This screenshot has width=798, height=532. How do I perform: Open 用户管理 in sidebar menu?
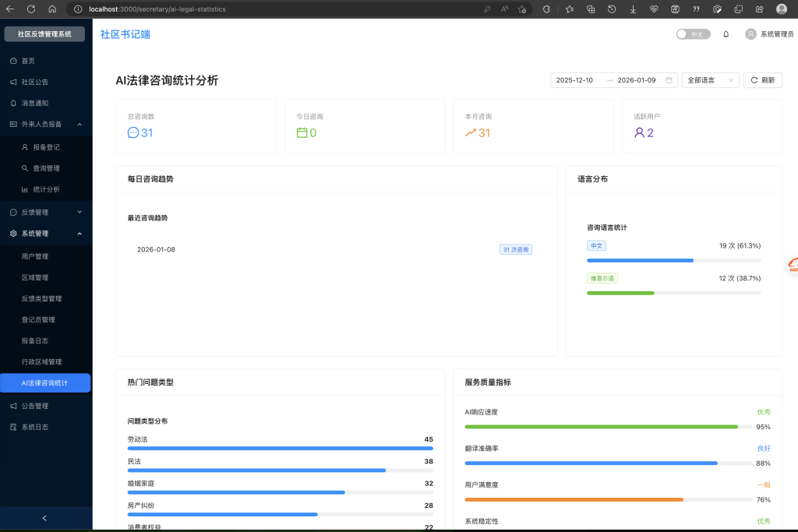coord(35,256)
